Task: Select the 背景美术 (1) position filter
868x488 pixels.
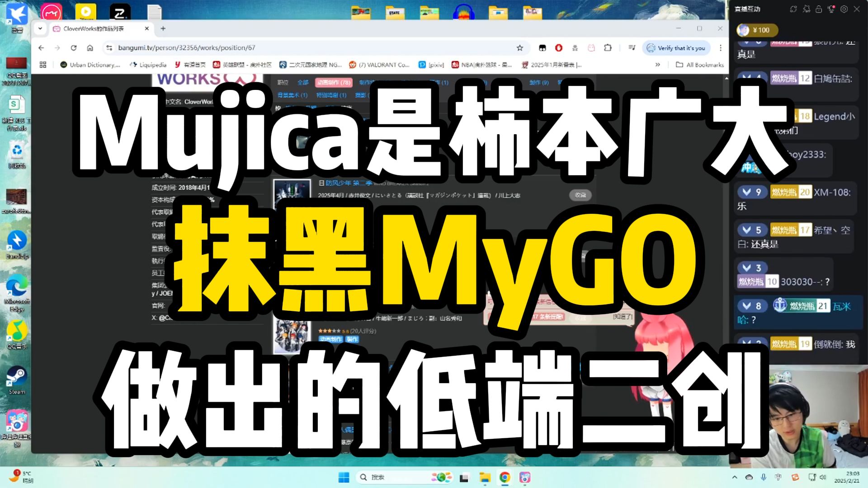Action: point(292,95)
